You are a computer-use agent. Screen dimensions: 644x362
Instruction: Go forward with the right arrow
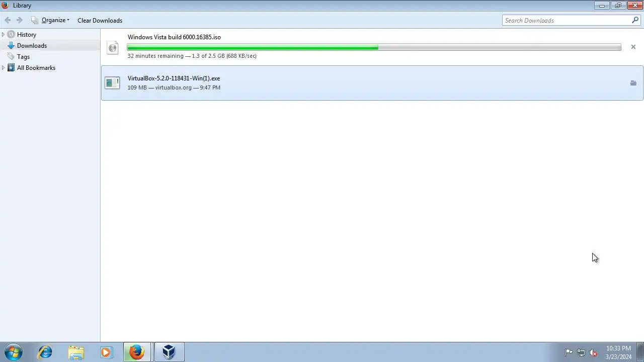pyautogui.click(x=20, y=20)
